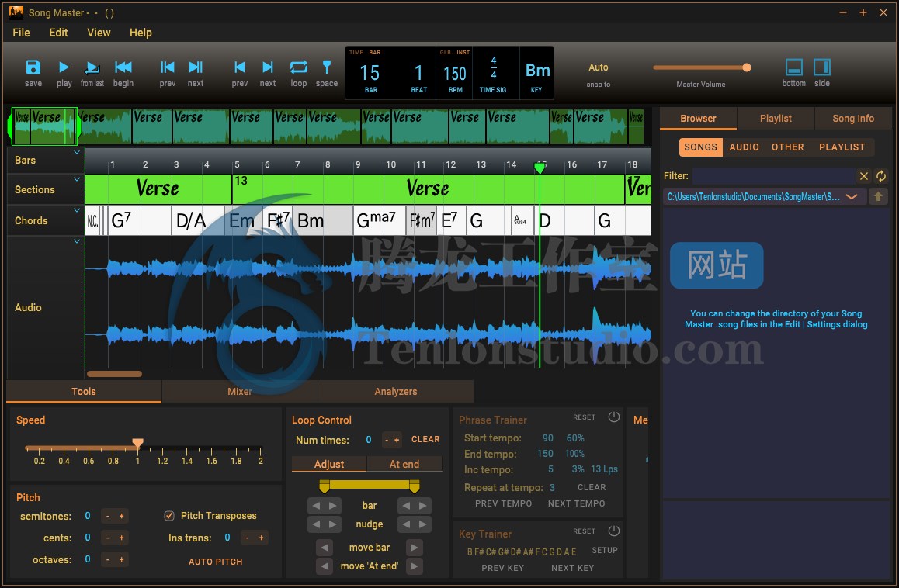Expand the Chords track chevron
The height and width of the screenshot is (588, 899).
pyautogui.click(x=77, y=210)
